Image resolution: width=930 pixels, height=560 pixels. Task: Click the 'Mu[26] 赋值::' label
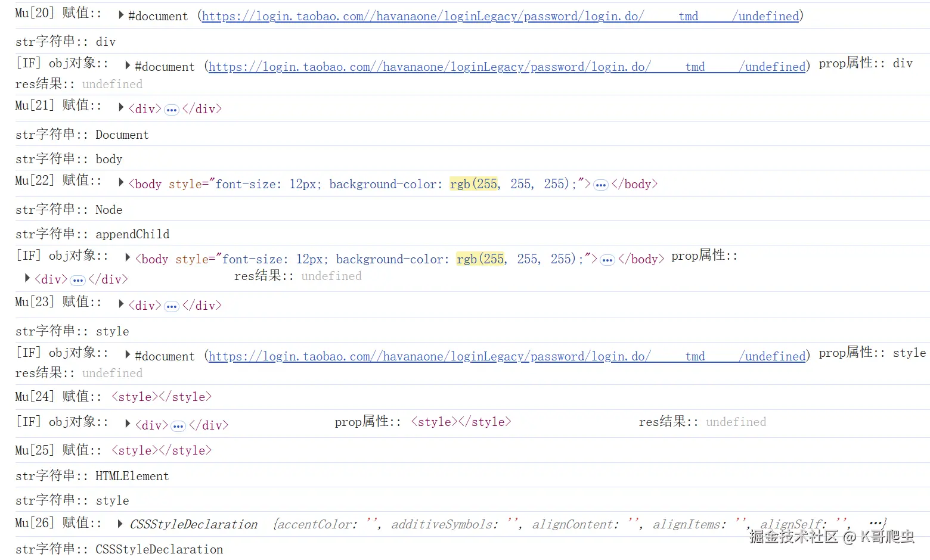(x=58, y=522)
